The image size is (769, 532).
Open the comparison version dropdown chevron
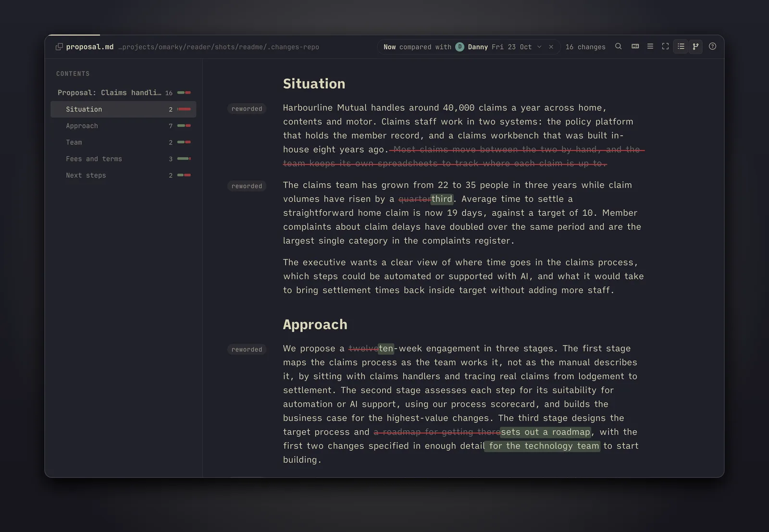[539, 47]
